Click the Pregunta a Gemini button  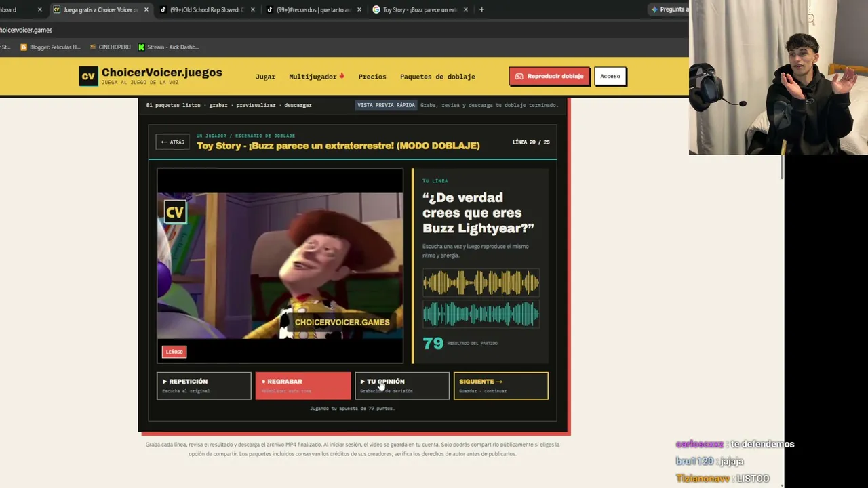click(x=668, y=9)
